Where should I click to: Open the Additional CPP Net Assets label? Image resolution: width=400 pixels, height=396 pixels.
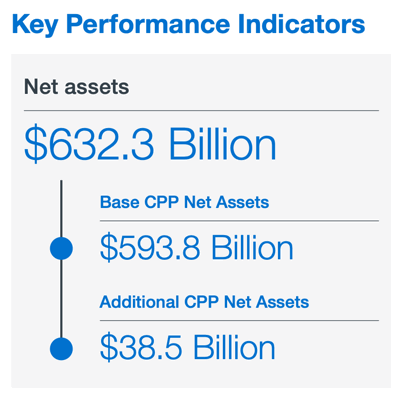[204, 302]
